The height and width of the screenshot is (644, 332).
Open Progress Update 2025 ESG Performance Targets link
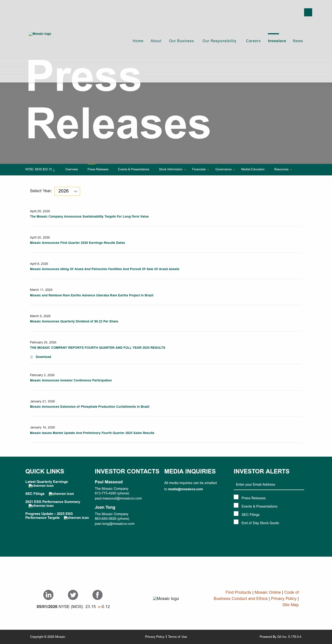click(x=49, y=516)
